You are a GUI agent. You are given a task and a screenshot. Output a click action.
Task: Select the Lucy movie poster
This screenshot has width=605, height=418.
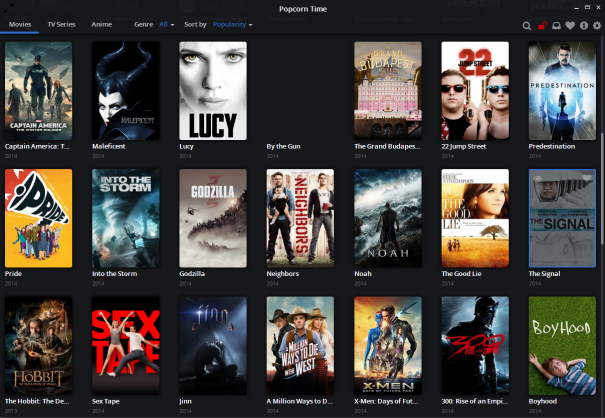tap(213, 91)
